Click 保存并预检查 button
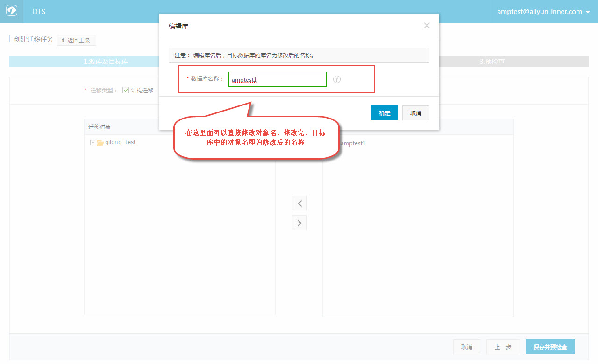This screenshot has width=598, height=364. 550,347
